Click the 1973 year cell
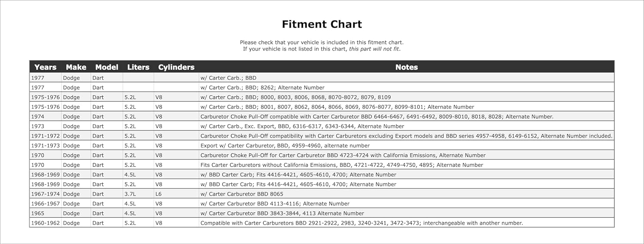This screenshot has height=244, width=644. [38, 126]
